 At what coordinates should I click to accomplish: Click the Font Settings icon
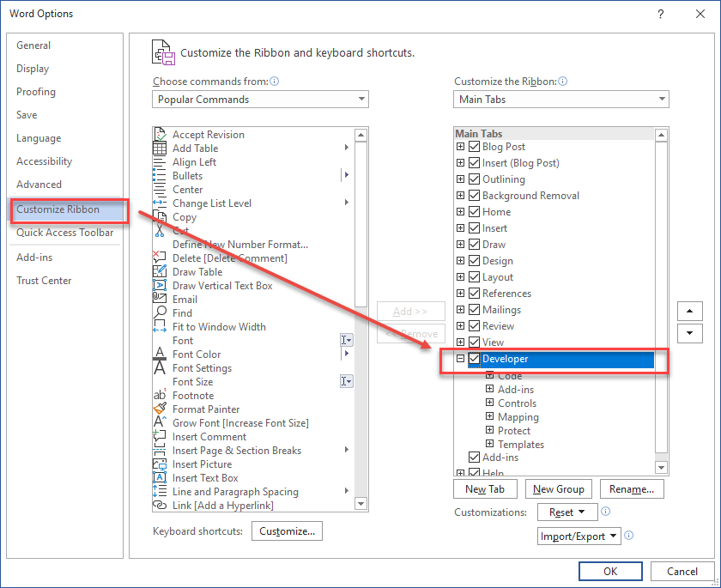[160, 367]
